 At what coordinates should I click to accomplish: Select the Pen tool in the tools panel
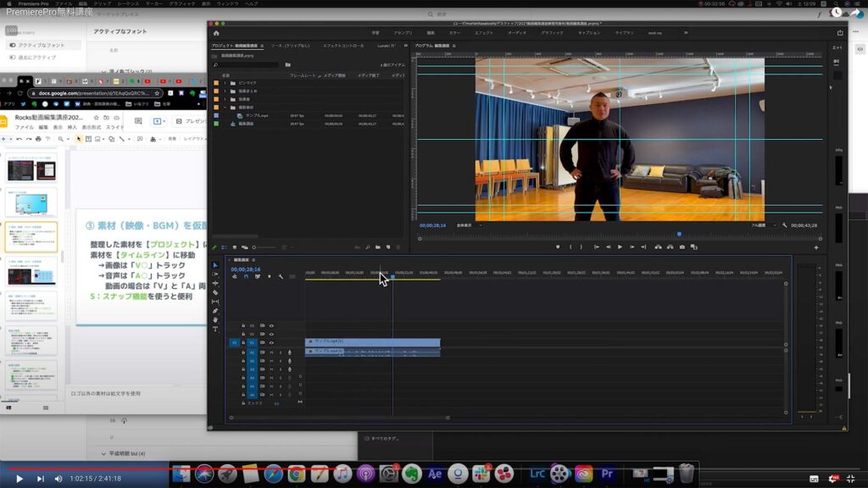(x=215, y=311)
